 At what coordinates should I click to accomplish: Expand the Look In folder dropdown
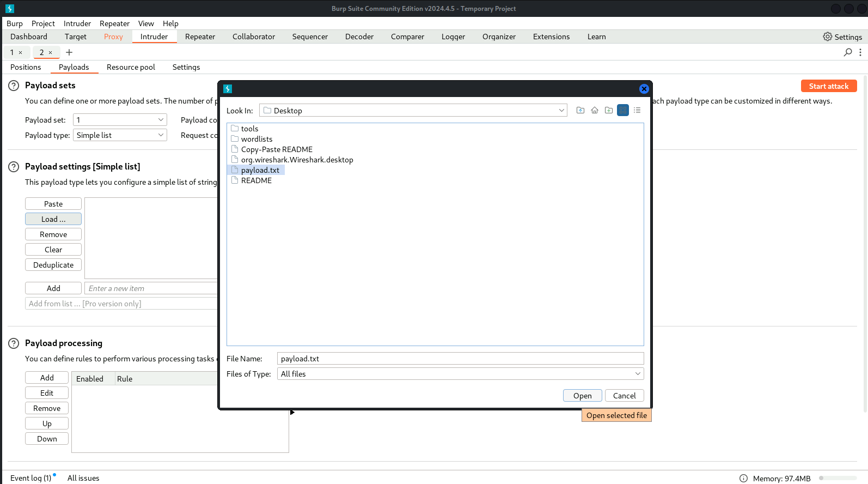point(561,111)
